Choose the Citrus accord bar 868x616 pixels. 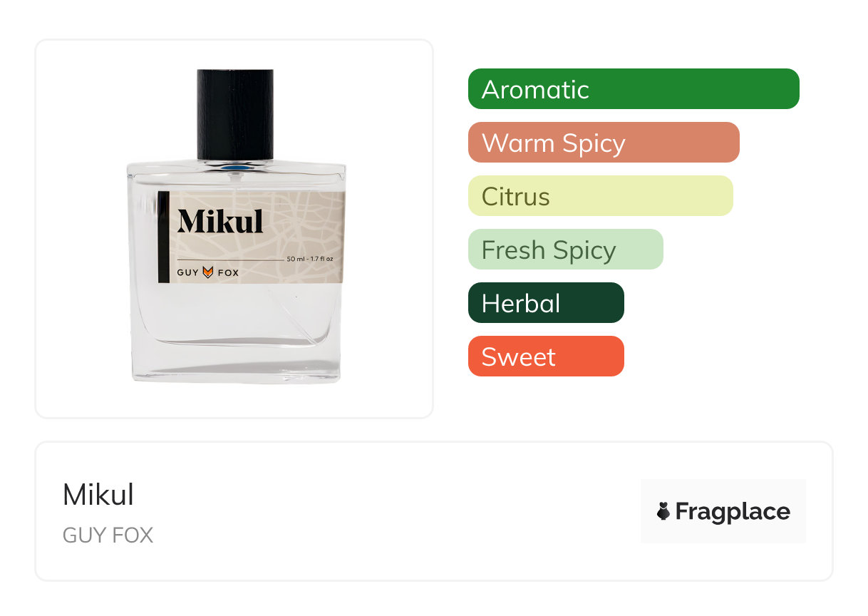click(x=601, y=196)
